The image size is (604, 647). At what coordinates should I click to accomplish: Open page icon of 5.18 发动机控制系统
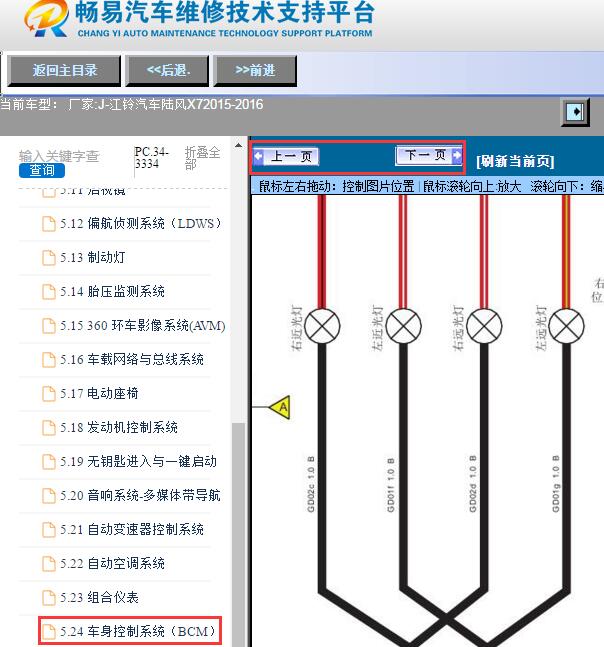49,428
